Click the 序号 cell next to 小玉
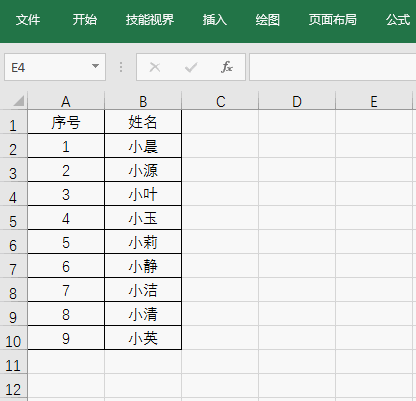The width and height of the screenshot is (416, 401). tap(66, 218)
